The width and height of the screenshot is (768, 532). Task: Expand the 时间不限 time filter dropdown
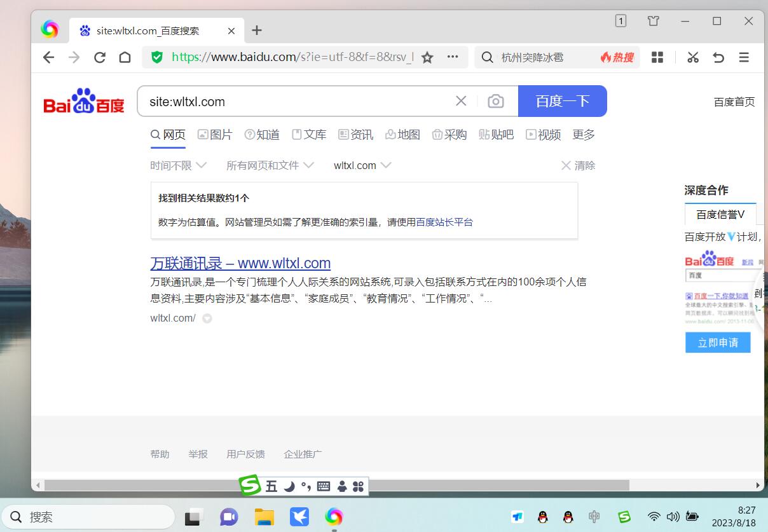[179, 165]
